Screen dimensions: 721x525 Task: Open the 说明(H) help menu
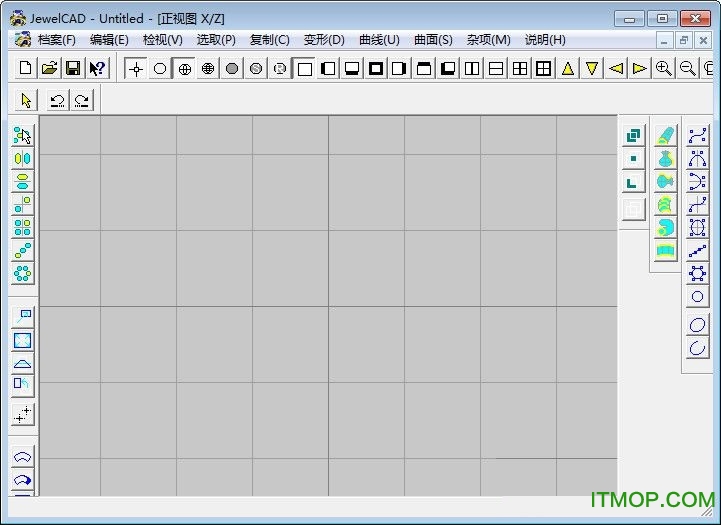(x=545, y=40)
